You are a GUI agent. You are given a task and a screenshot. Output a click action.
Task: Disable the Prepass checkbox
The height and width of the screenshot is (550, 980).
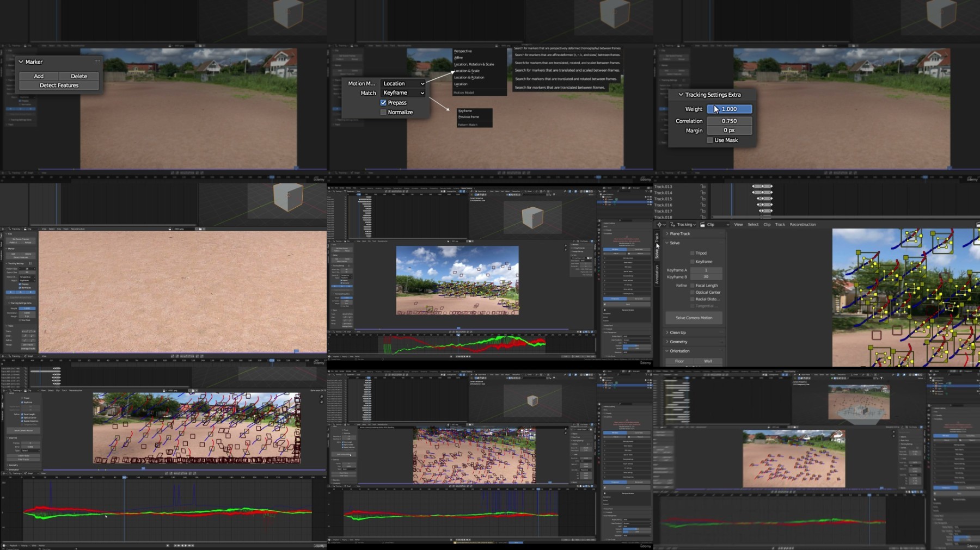[383, 102]
